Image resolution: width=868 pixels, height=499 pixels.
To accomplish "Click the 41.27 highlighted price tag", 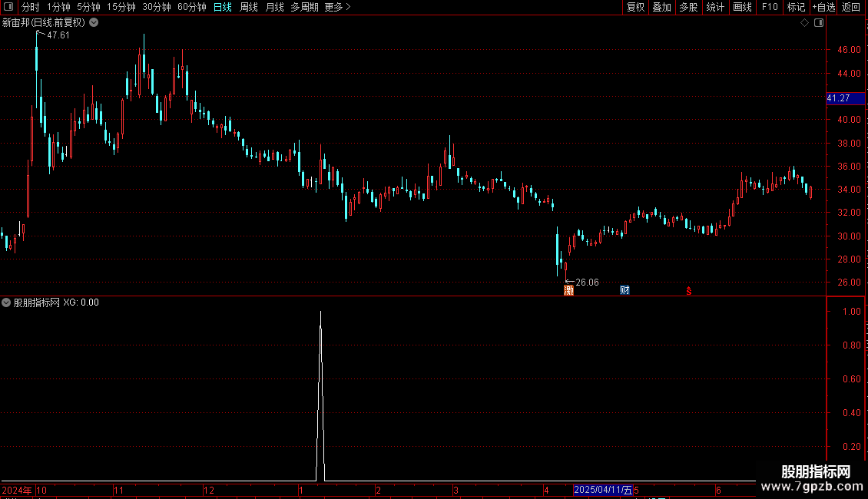I will pos(845,98).
